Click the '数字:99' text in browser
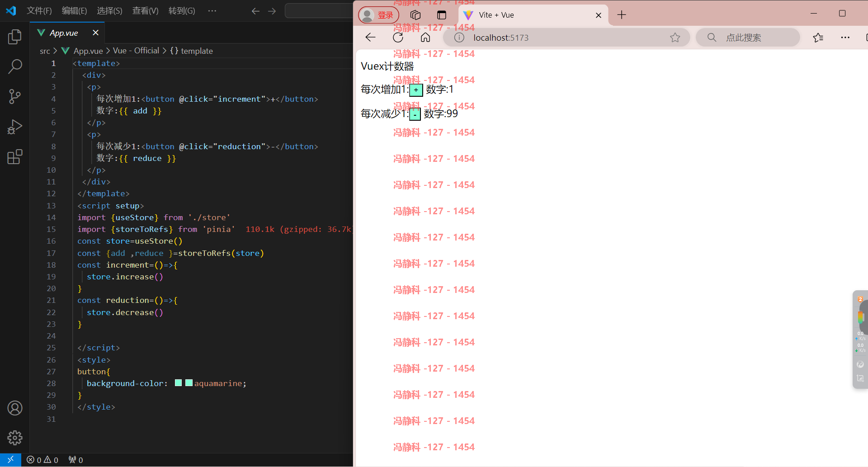The image size is (868, 467). coord(441,114)
